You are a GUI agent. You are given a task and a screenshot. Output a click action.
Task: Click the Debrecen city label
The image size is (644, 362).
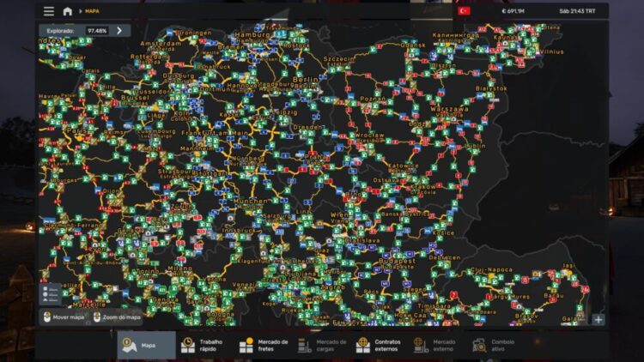coord(445,257)
